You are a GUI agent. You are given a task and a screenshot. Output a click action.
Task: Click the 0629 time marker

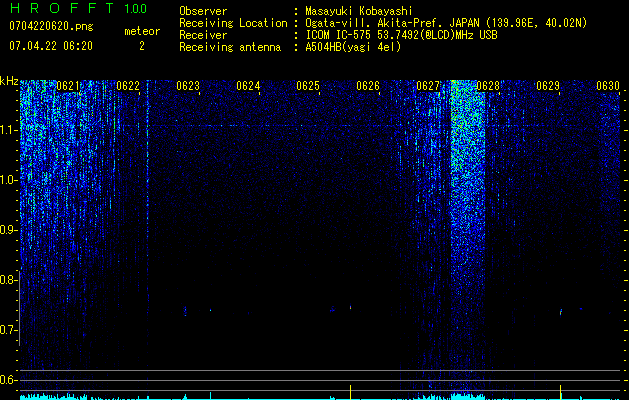(548, 86)
